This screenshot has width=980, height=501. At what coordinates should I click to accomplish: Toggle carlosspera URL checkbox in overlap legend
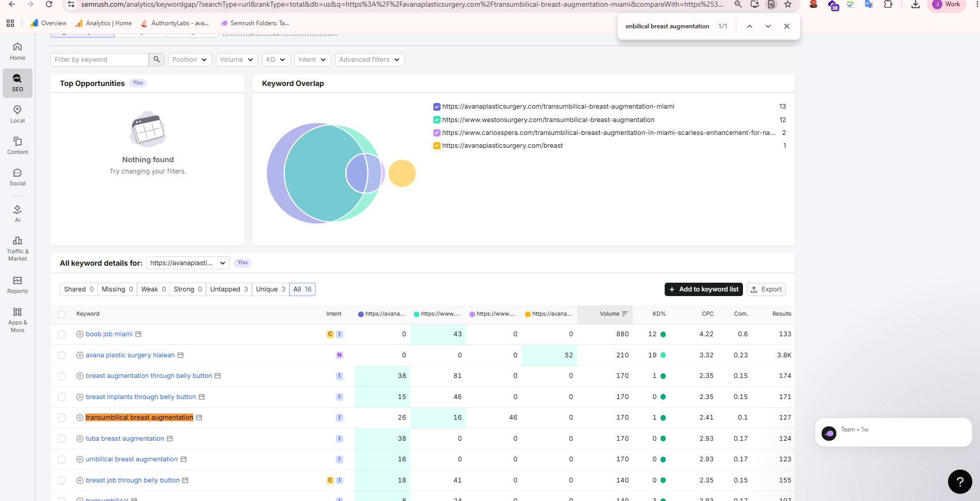437,133
